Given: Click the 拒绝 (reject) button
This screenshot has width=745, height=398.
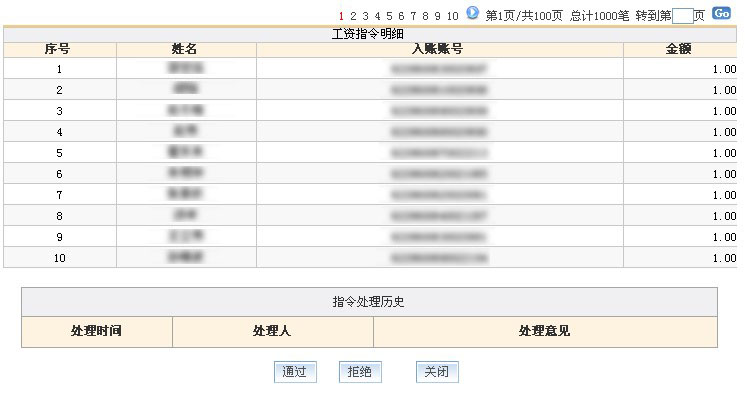Looking at the screenshot, I should pyautogui.click(x=360, y=371).
